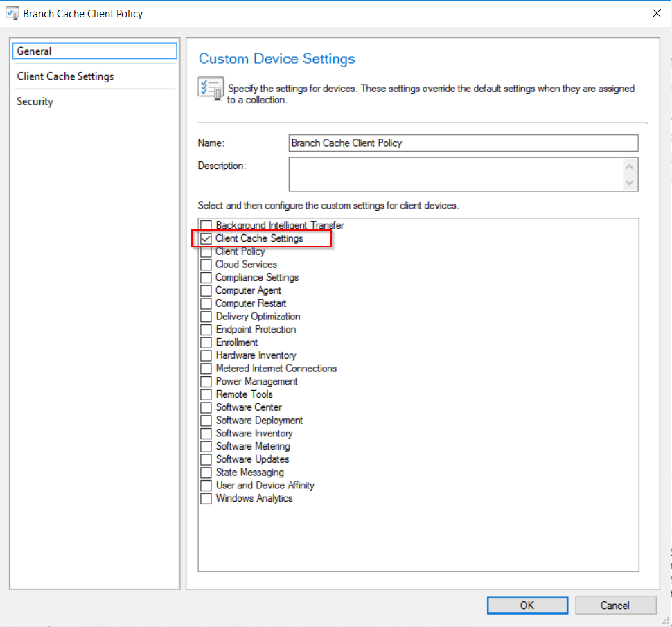Enable Background Intelligent Transfer settings
Screen dimensions: 672x627
tap(206, 225)
